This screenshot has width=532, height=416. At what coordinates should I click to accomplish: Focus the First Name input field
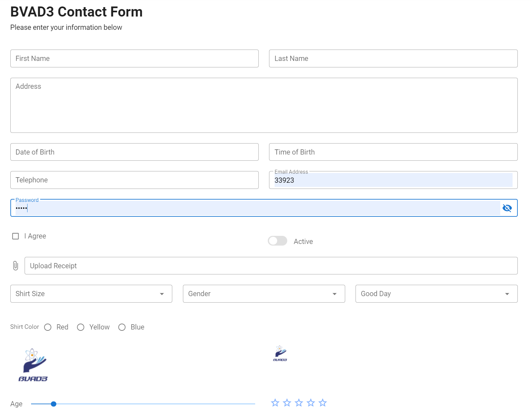tap(134, 59)
